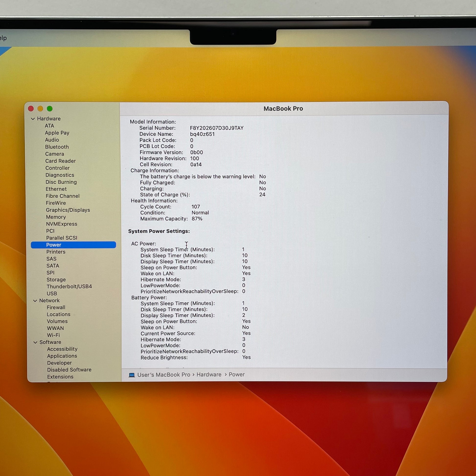Collapse the Software section chevron

point(35,342)
